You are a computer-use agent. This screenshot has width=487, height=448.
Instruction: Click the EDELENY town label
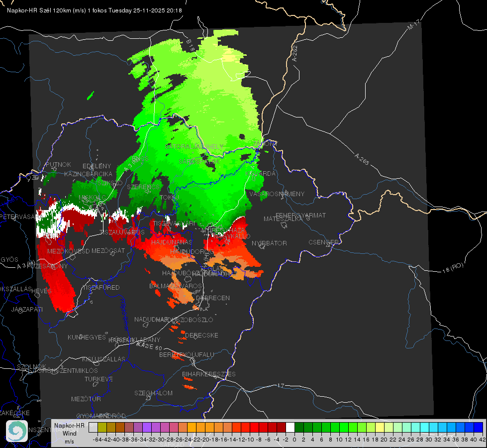tap(97, 166)
